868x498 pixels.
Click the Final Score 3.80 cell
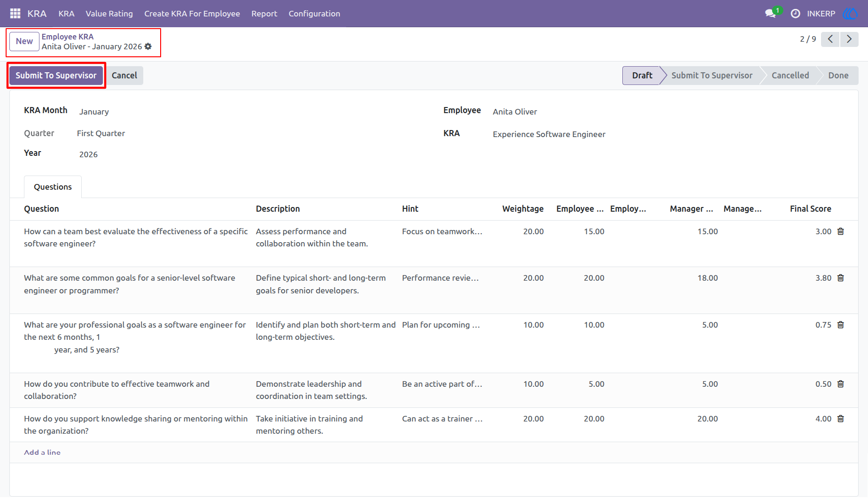pyautogui.click(x=823, y=278)
